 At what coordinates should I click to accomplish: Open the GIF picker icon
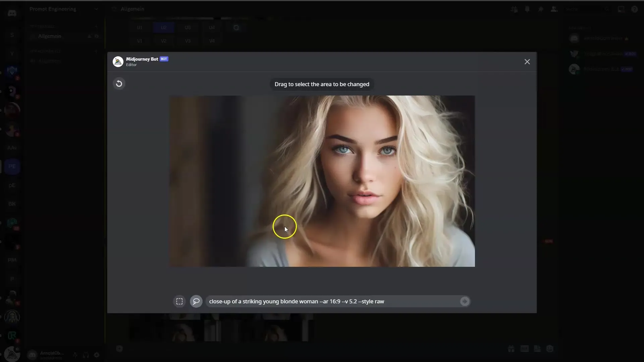pyautogui.click(x=524, y=349)
